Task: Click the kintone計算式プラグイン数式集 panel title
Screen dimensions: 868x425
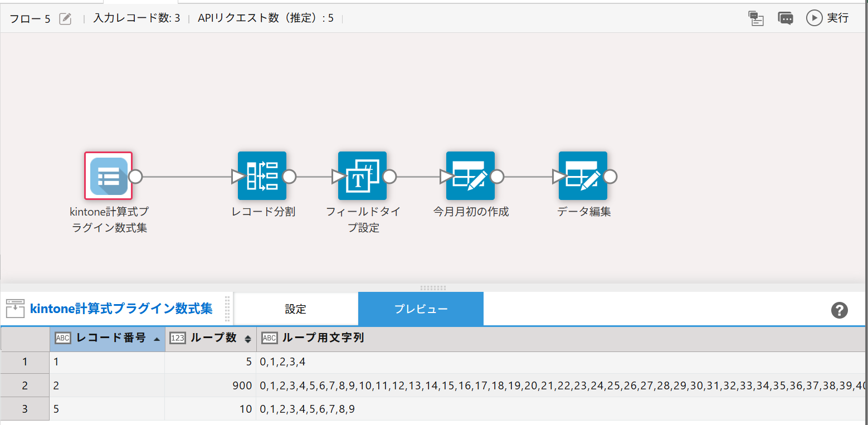Action: [121, 309]
